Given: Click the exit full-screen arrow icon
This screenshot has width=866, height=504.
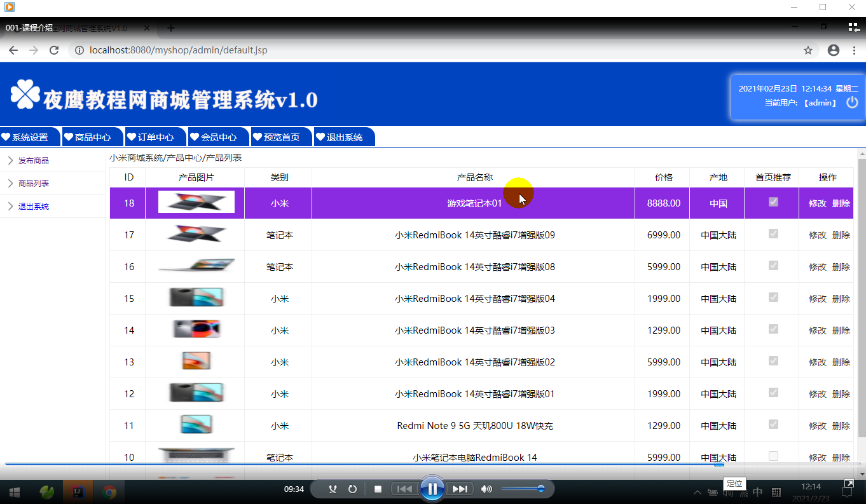Looking at the screenshot, I should click(848, 484).
